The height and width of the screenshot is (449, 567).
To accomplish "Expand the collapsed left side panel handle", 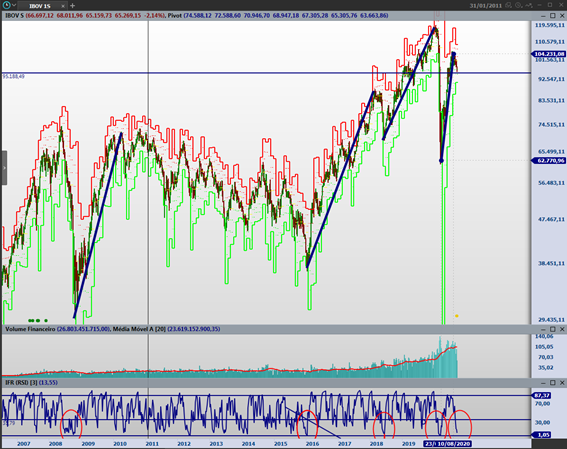I will pos(4,168).
